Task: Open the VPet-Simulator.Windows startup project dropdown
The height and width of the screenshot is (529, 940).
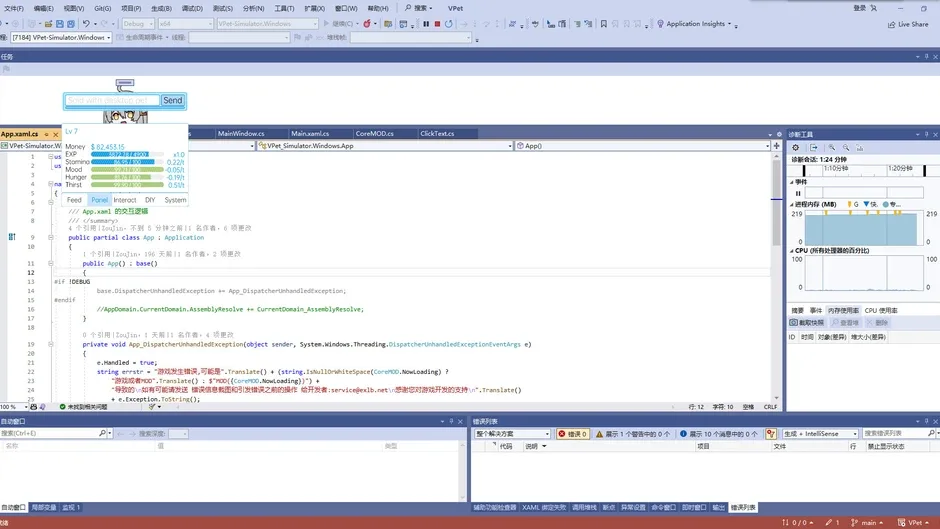Action: (x=267, y=24)
